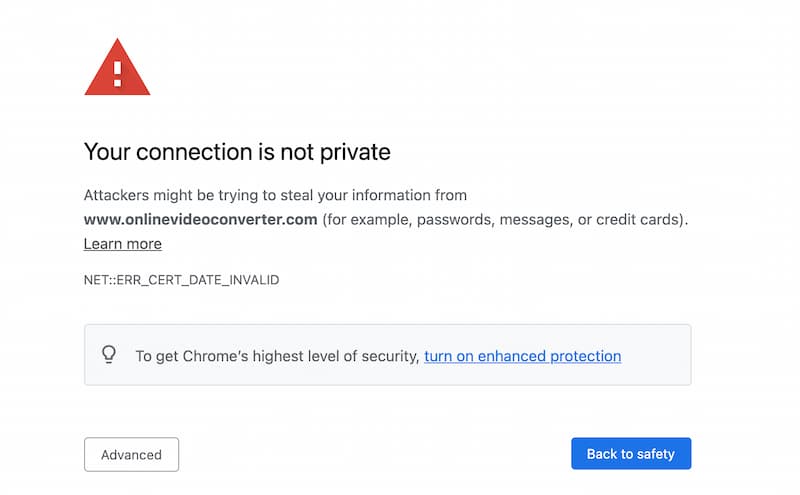Click the "Your connection is not private" heading

coord(237,152)
